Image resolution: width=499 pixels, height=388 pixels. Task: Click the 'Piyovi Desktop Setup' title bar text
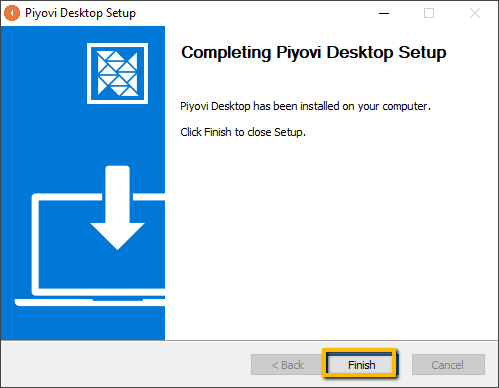click(80, 13)
